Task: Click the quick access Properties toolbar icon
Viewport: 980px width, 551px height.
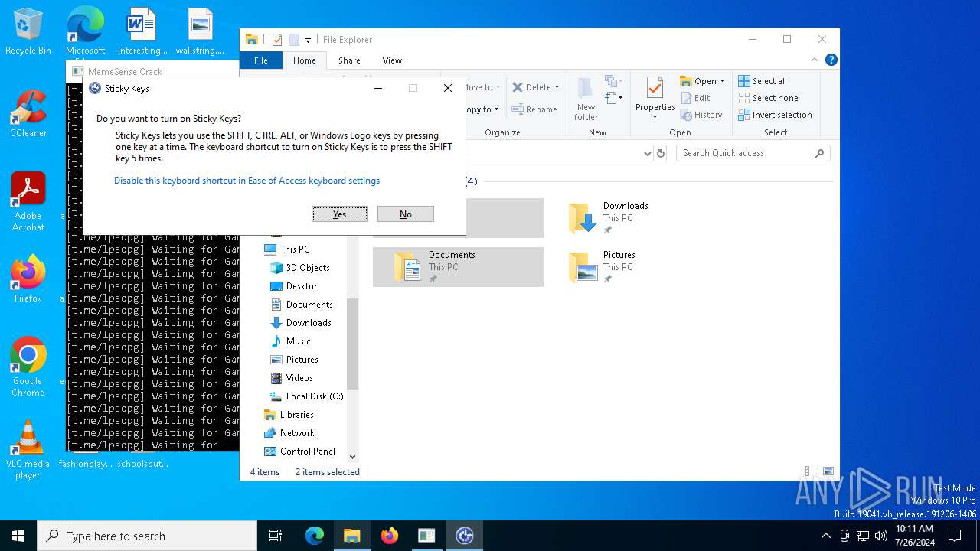Action: [x=277, y=40]
